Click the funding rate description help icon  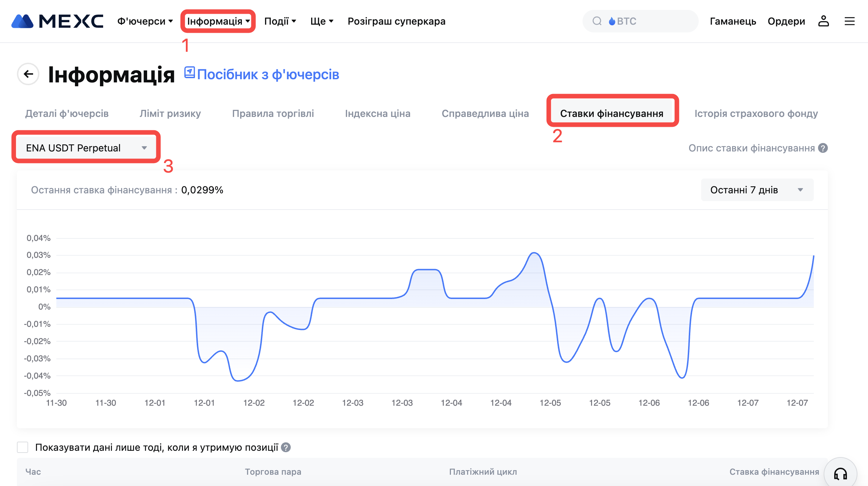coord(823,148)
